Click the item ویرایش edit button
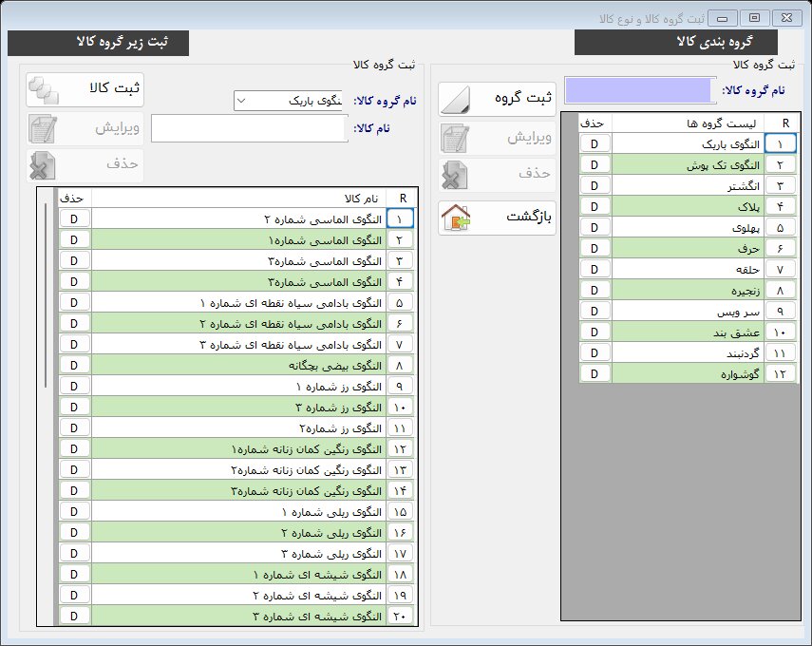812x646 pixels. 85,128
